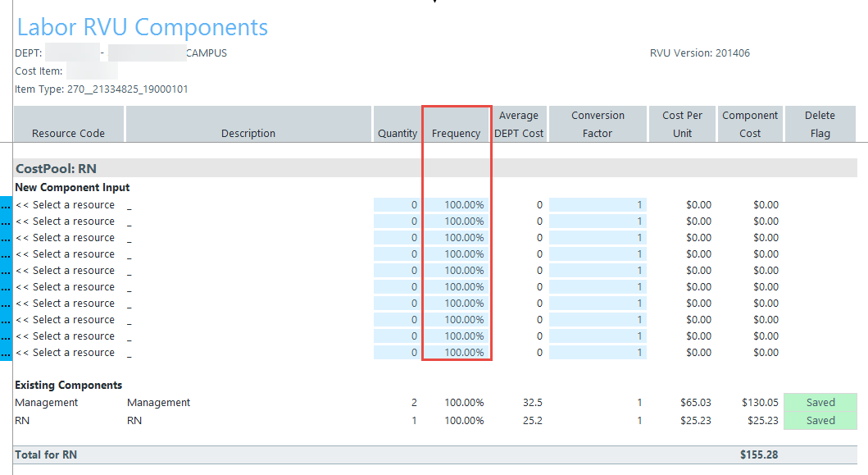The image size is (868, 475).
Task: Click the Frequency column header
Action: point(457,124)
